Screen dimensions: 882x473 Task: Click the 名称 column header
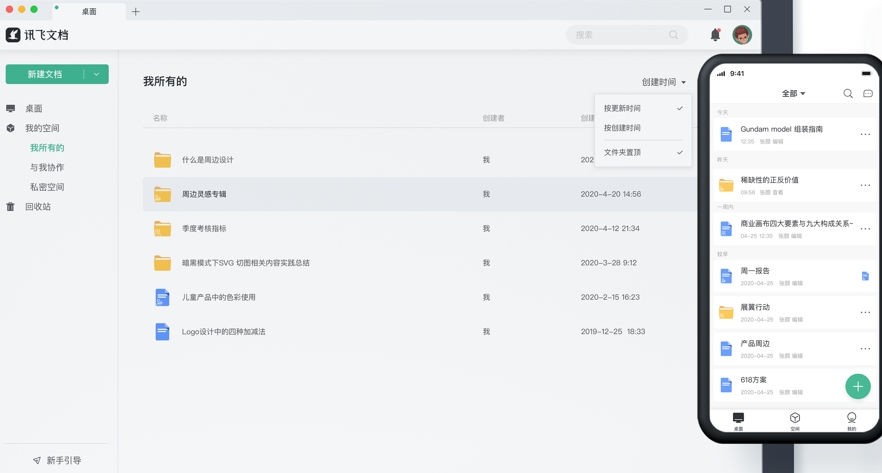(160, 118)
